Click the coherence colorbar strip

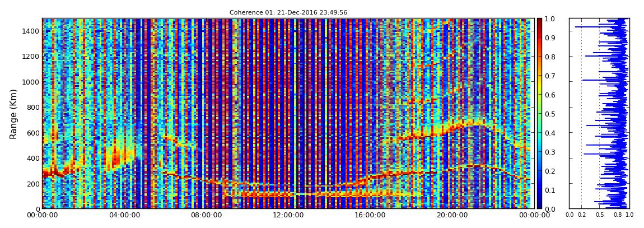539,114
